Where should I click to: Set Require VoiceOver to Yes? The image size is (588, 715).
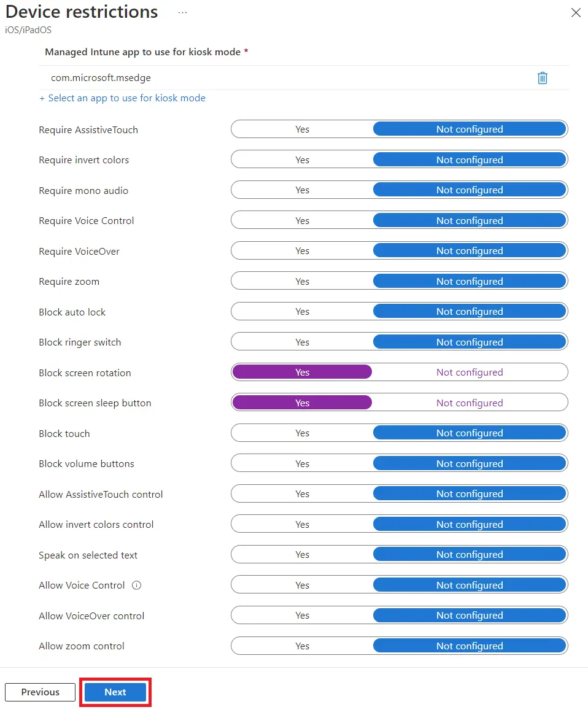click(302, 251)
